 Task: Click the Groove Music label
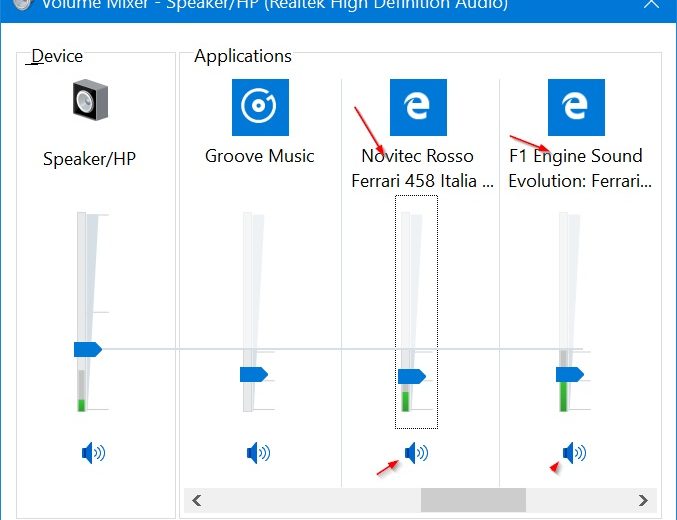click(259, 156)
